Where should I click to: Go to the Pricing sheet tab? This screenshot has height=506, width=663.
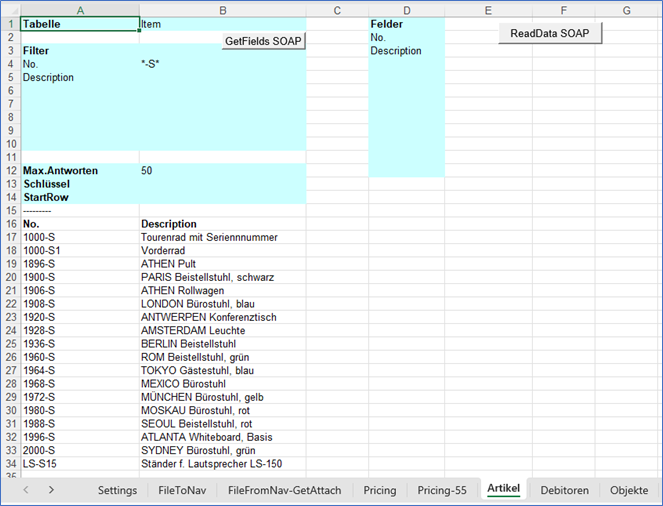tap(379, 490)
